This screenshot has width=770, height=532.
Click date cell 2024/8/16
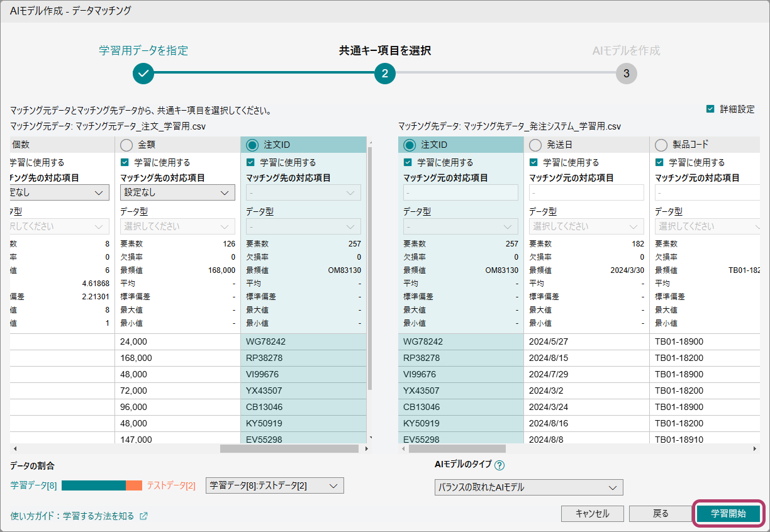pyautogui.click(x=586, y=423)
